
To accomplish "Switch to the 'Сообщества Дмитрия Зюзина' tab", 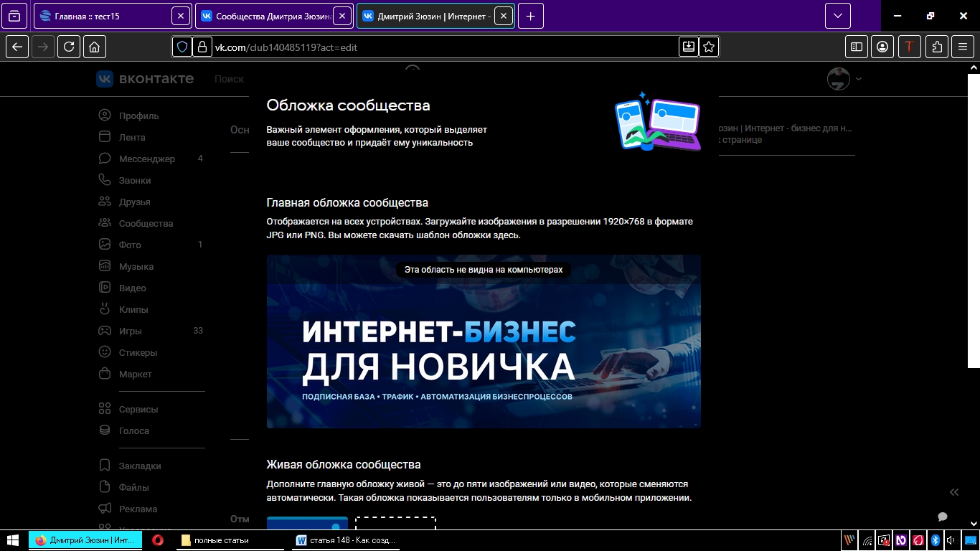I will tap(269, 15).
